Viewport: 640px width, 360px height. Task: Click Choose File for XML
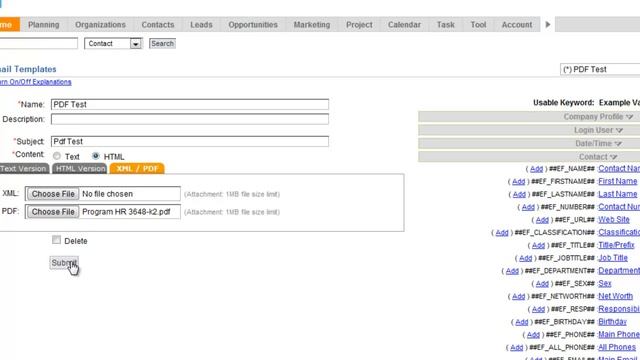[53, 194]
